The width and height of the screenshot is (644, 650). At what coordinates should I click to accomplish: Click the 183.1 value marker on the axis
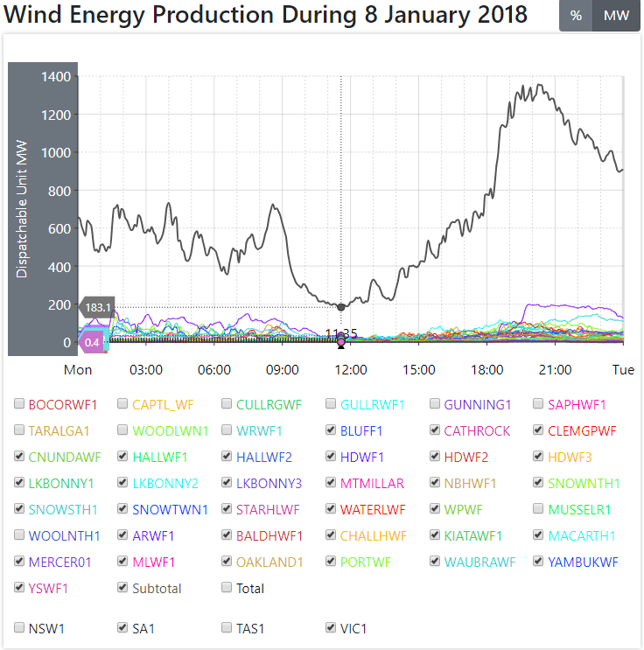point(97,308)
